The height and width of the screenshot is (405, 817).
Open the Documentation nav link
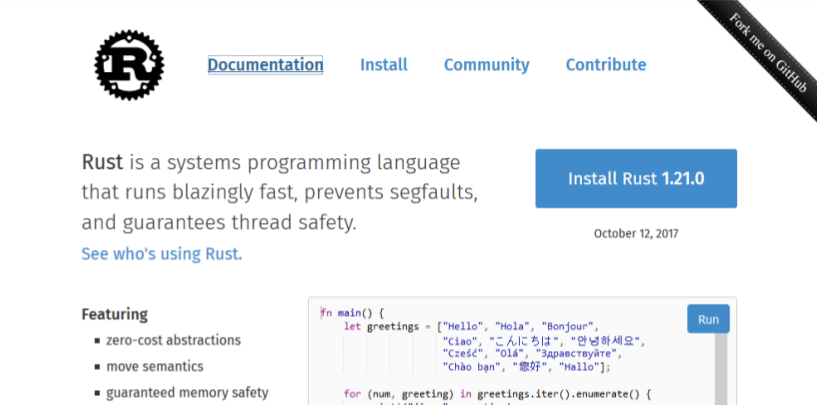tap(265, 65)
